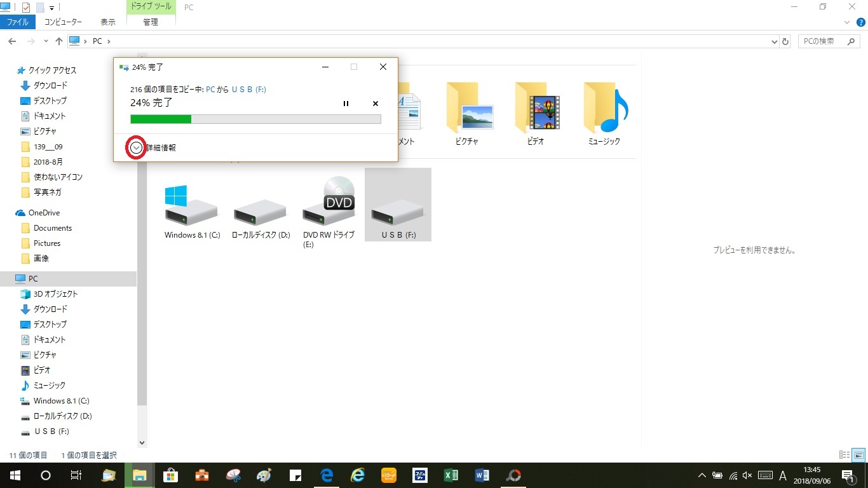Click Properties icon in quick access toolbar
The image size is (868, 488).
tap(26, 8)
